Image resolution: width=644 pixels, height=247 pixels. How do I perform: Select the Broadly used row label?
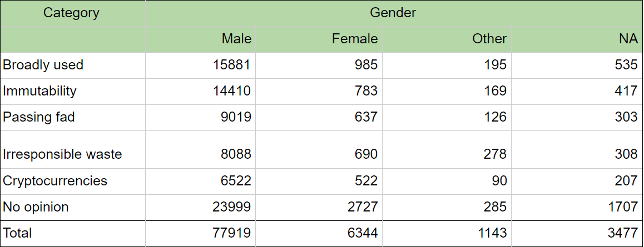(x=73, y=65)
